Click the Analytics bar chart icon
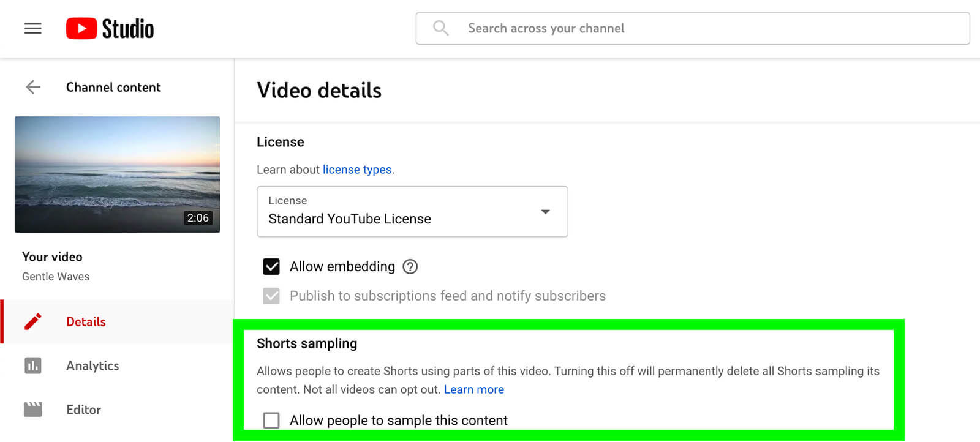Viewport: 980px width, 442px height. [33, 366]
